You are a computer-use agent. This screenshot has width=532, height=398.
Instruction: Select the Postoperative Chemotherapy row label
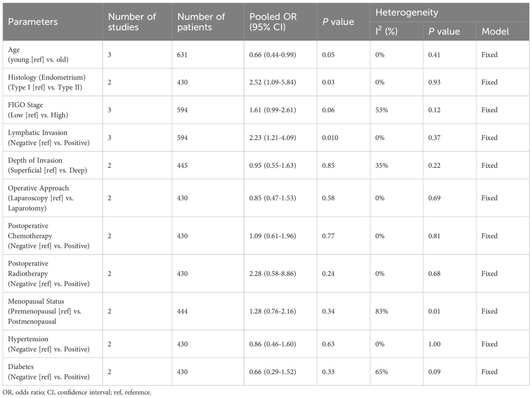click(48, 236)
